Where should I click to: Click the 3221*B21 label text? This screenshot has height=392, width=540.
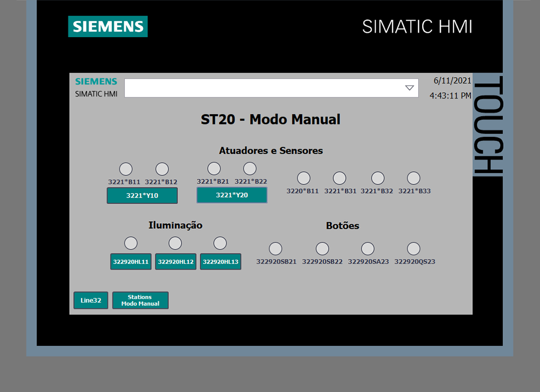click(x=213, y=181)
